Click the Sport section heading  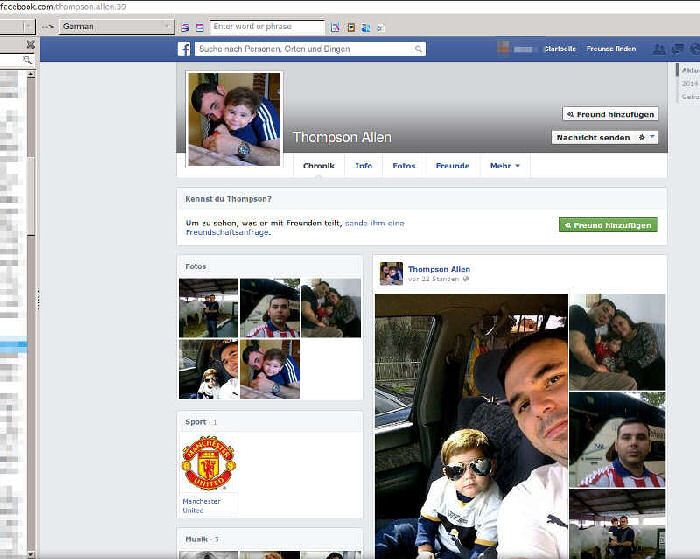coord(196,421)
